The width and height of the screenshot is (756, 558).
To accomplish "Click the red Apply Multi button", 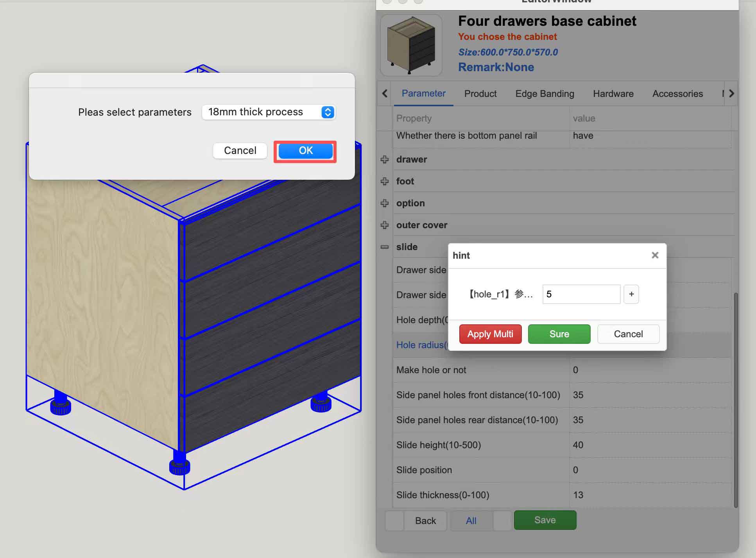I will (x=490, y=334).
